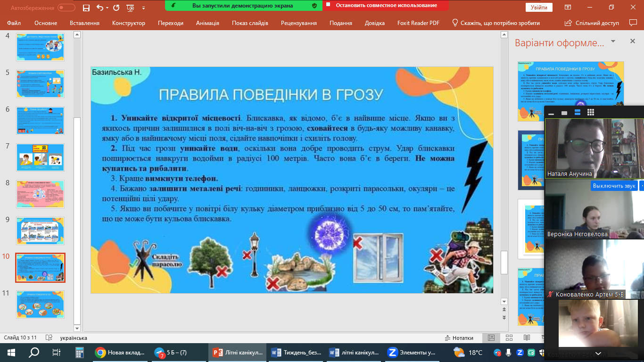Save the presentation with the floppy icon
644x362 pixels.
pyautogui.click(x=86, y=8)
